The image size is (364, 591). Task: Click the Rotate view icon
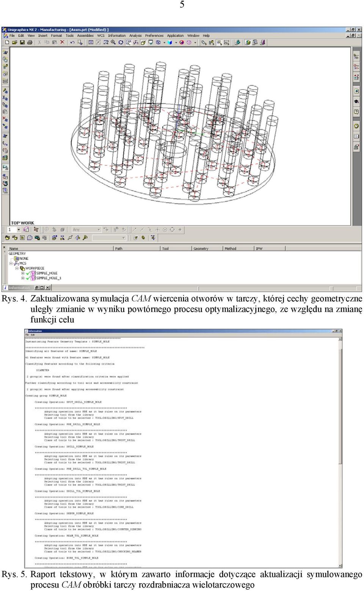click(121, 43)
